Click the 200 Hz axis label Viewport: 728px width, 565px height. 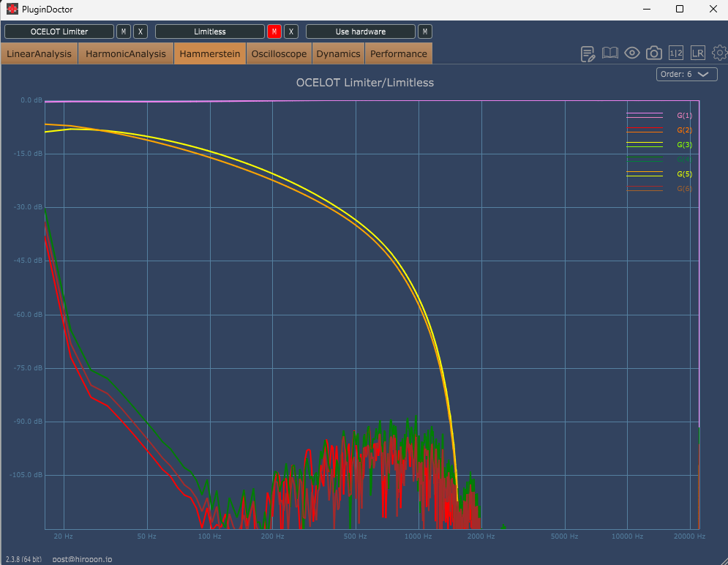[272, 536]
